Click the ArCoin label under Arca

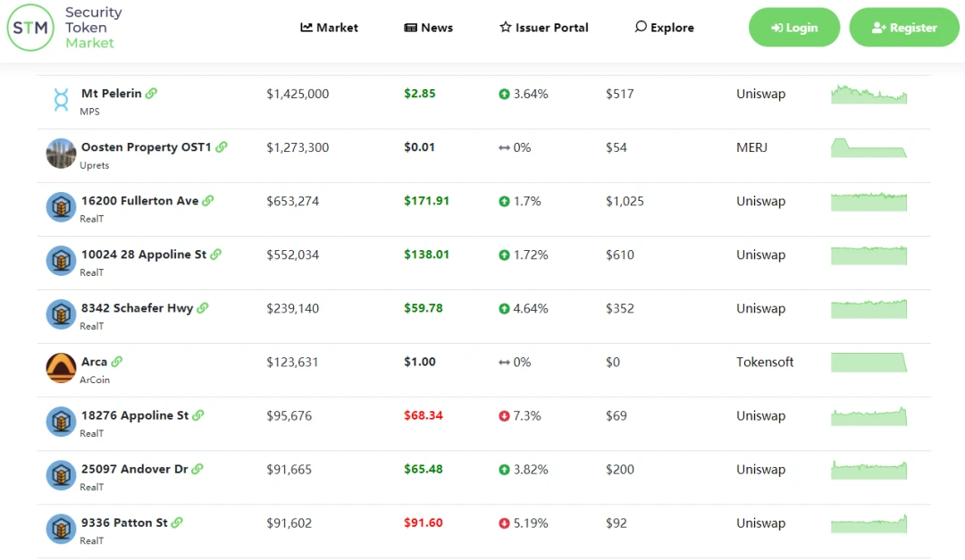click(95, 380)
